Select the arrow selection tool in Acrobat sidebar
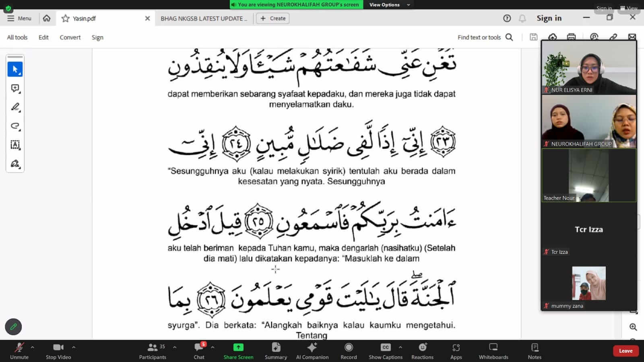This screenshot has height=362, width=644. click(x=15, y=69)
